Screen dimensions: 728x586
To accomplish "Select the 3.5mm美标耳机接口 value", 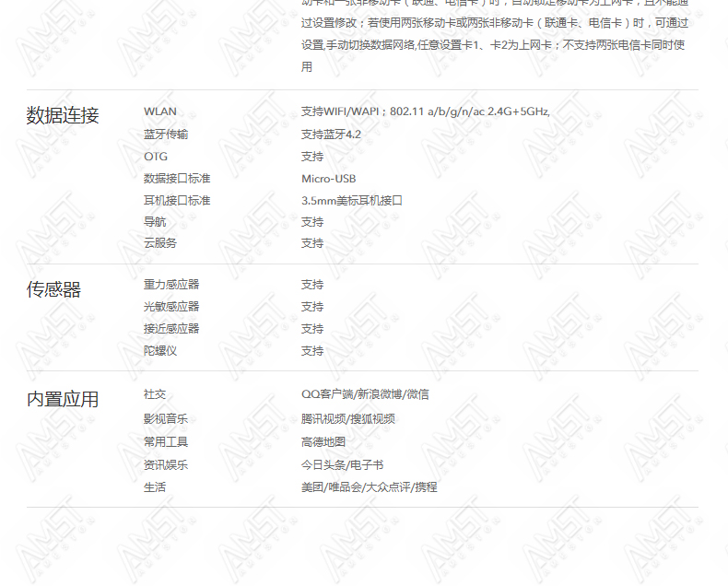I will pyautogui.click(x=352, y=201).
